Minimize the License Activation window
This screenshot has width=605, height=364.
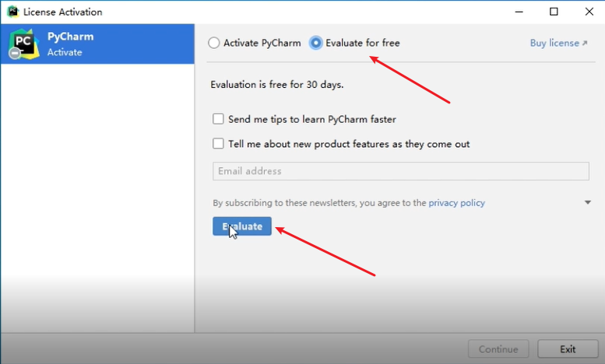coord(519,12)
